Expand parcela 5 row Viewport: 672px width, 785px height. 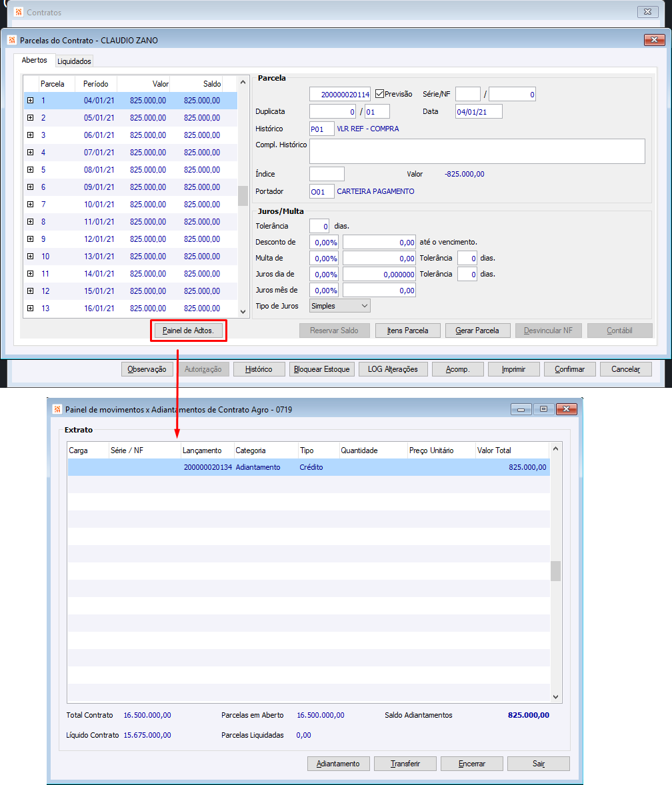(31, 170)
